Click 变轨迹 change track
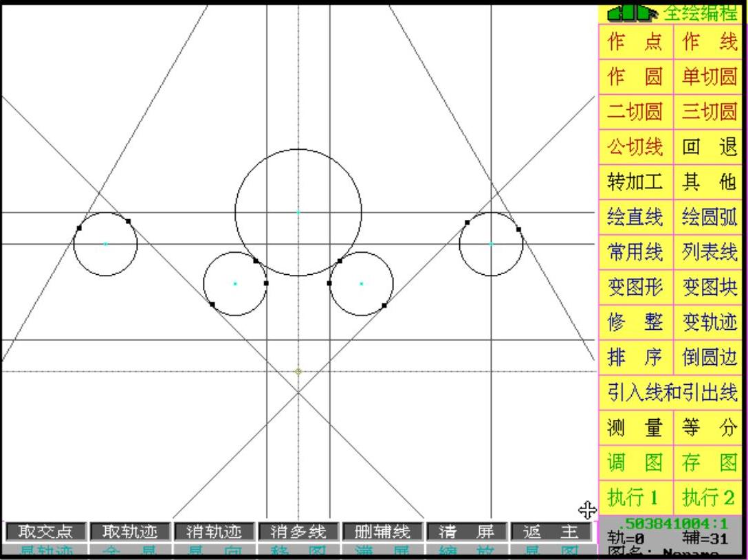 tap(708, 322)
